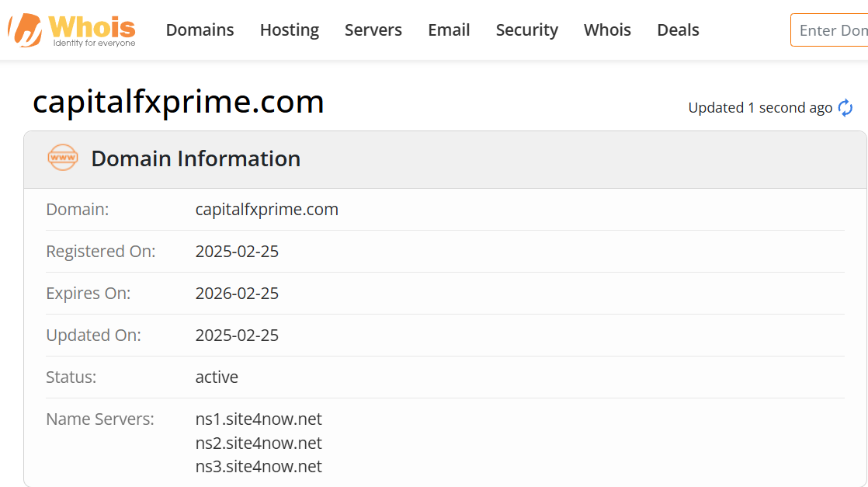Click name server ns1.site4now.net

tap(259, 419)
